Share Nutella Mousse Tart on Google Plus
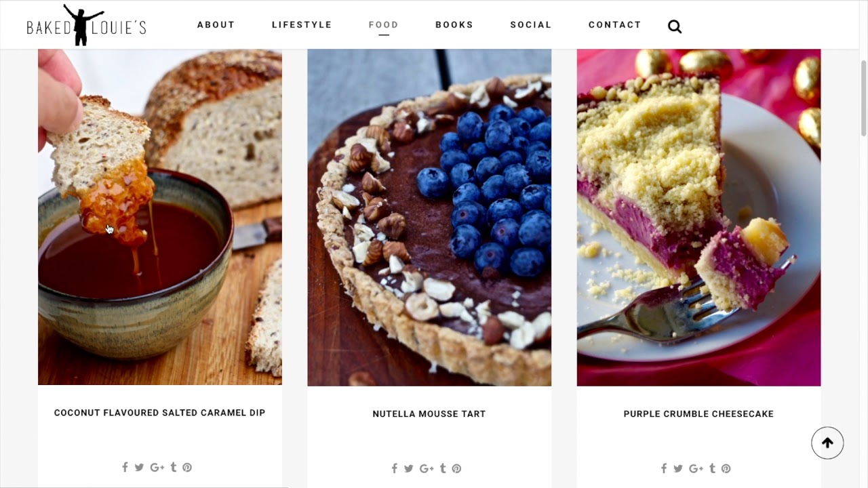Screen dimensions: 868x488 coord(427,468)
